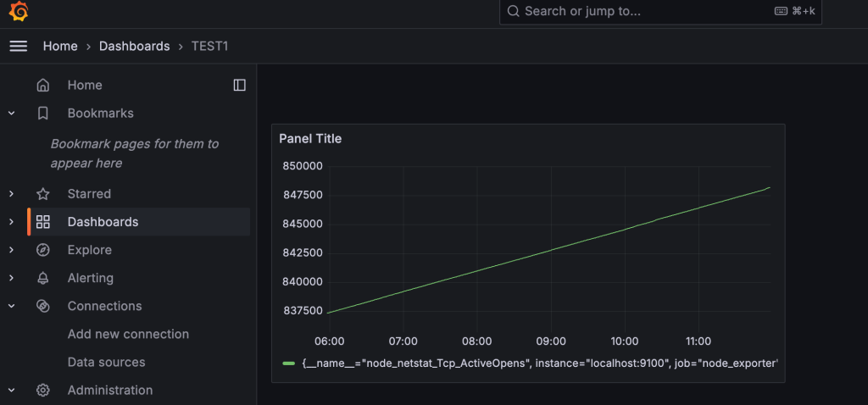
Task: Click the Home house icon
Action: pyautogui.click(x=42, y=86)
